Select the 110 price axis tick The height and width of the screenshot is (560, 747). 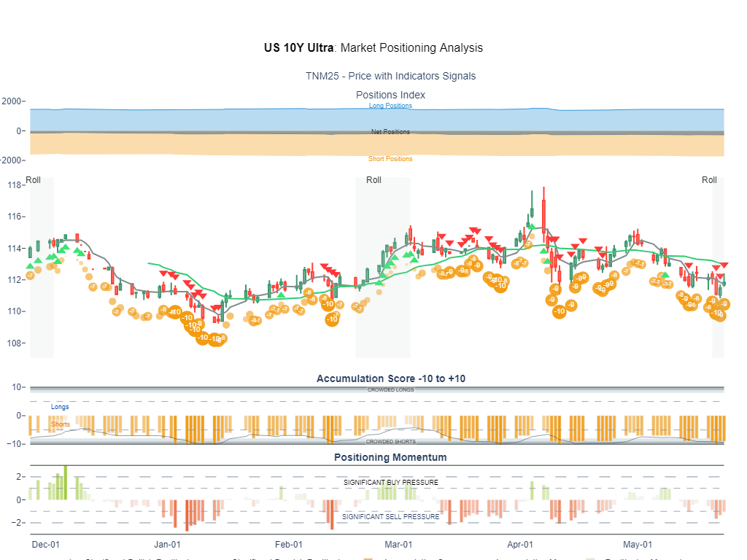tap(14, 311)
